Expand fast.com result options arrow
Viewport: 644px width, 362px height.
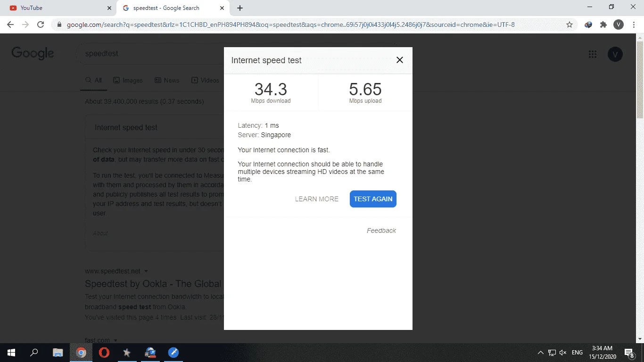[116, 340]
